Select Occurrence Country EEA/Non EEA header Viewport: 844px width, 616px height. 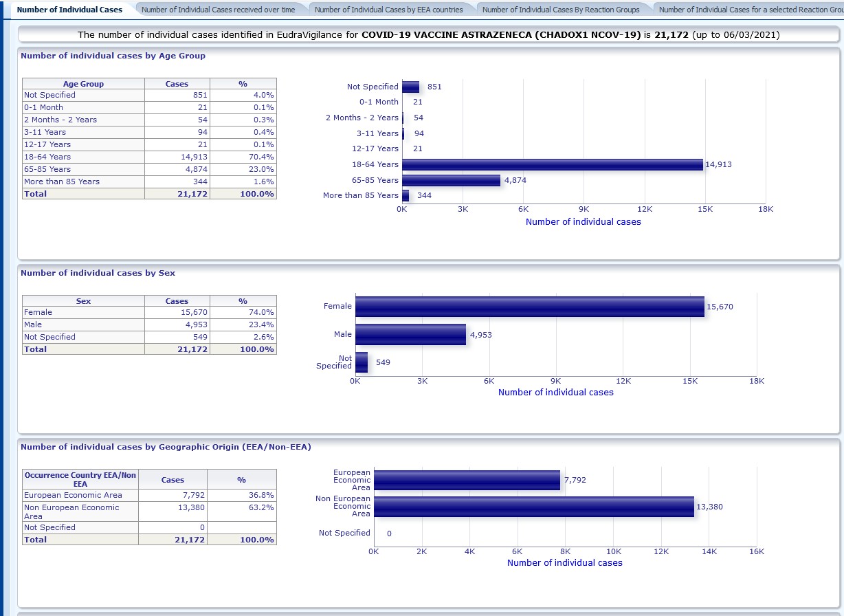point(80,479)
